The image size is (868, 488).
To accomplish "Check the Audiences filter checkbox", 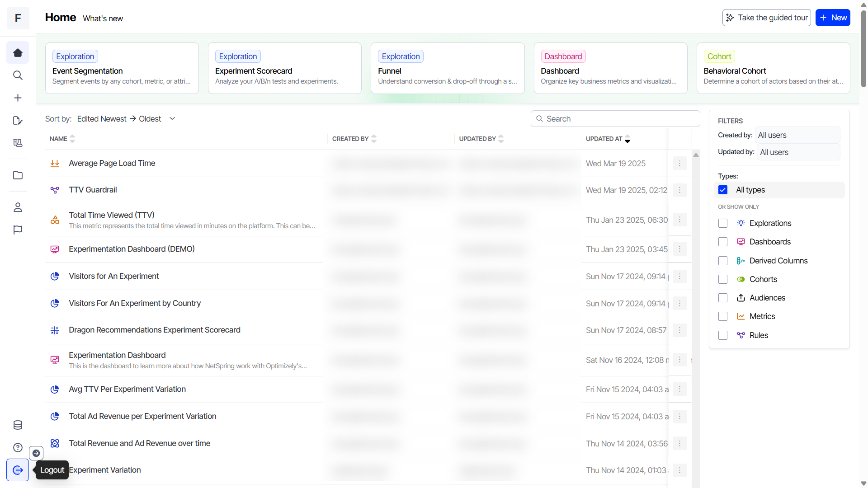I will point(723,298).
